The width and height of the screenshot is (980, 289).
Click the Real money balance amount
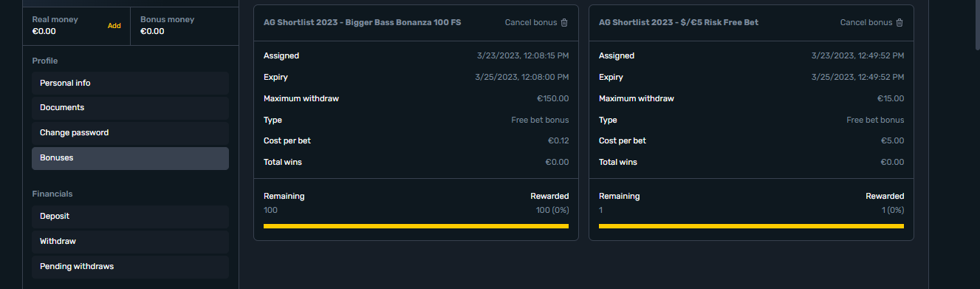click(44, 32)
